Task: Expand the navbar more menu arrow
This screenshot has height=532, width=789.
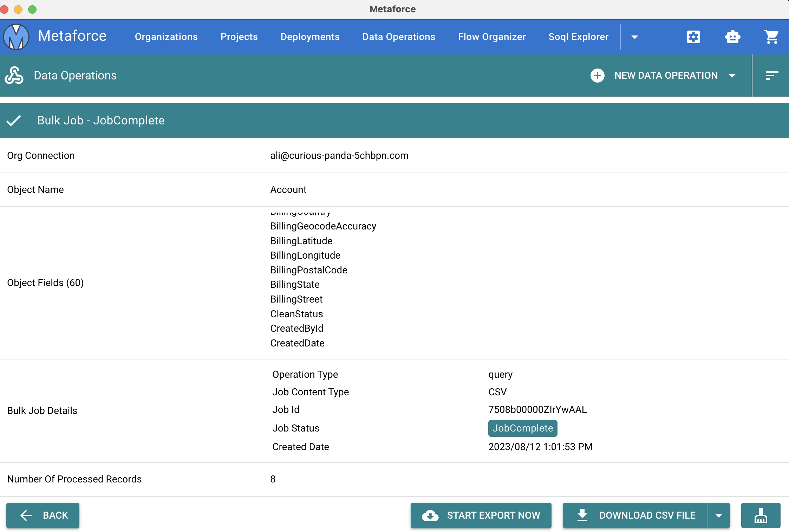Action: [634, 37]
